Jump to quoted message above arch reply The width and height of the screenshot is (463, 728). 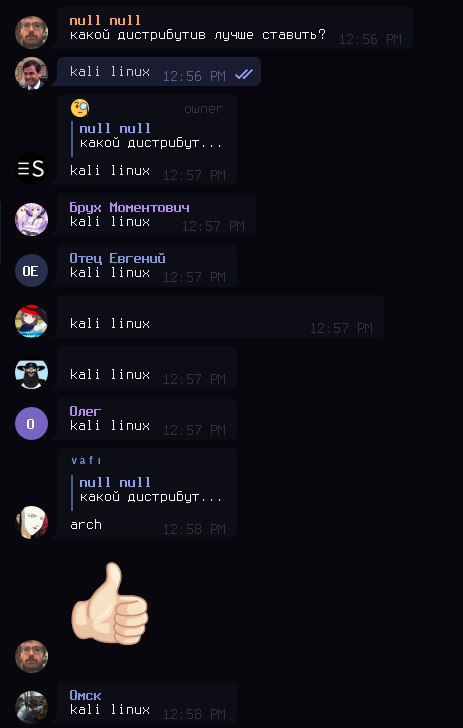(x=148, y=489)
